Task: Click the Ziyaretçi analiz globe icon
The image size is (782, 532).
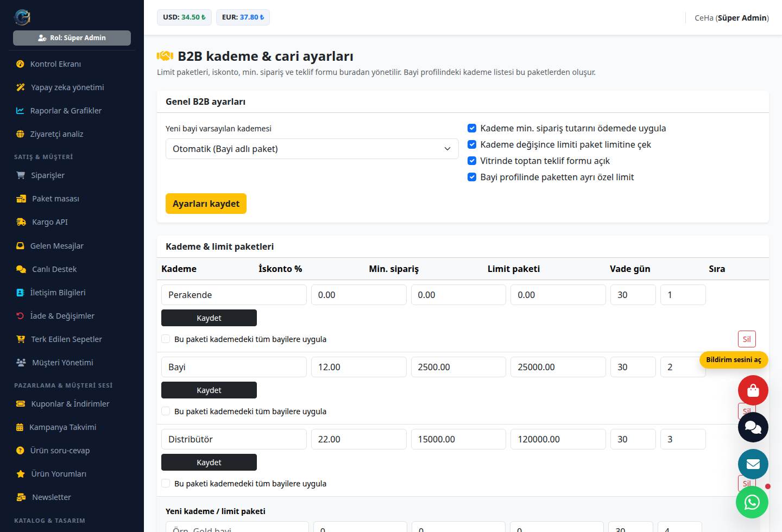Action: point(20,134)
